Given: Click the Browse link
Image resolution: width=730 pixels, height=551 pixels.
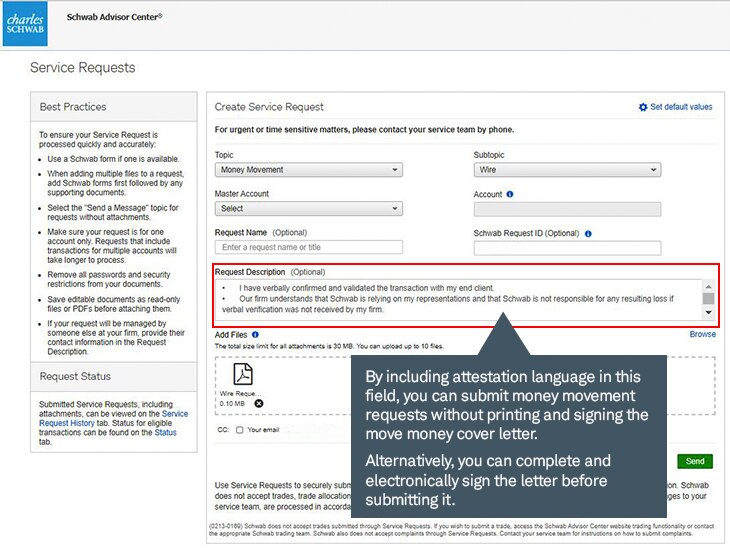Looking at the screenshot, I should click(x=703, y=334).
